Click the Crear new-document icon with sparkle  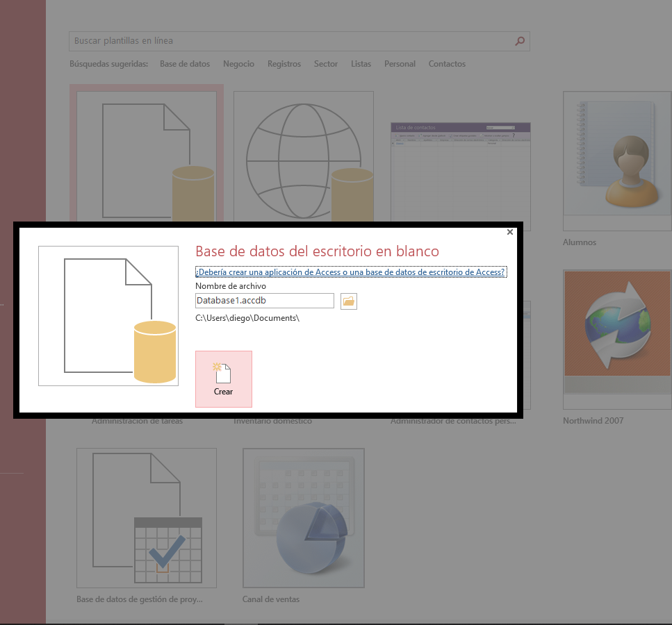pos(222,373)
